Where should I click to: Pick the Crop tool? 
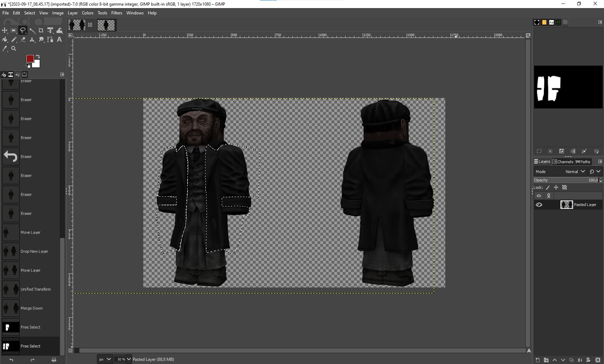(x=41, y=31)
